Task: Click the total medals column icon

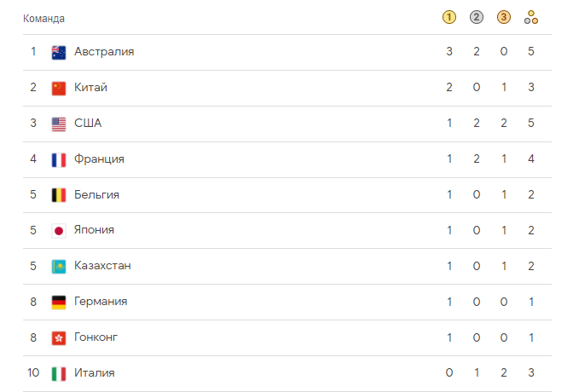Action: click(531, 17)
